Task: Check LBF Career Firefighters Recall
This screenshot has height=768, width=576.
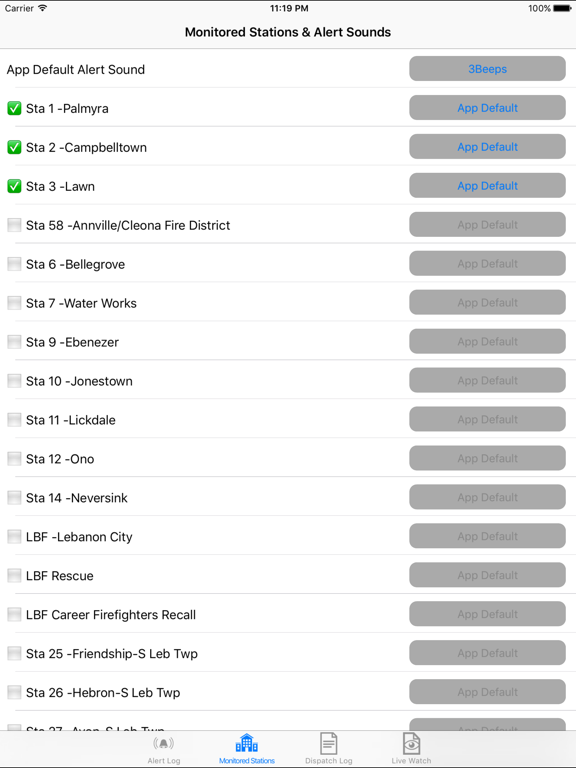Action: point(14,615)
